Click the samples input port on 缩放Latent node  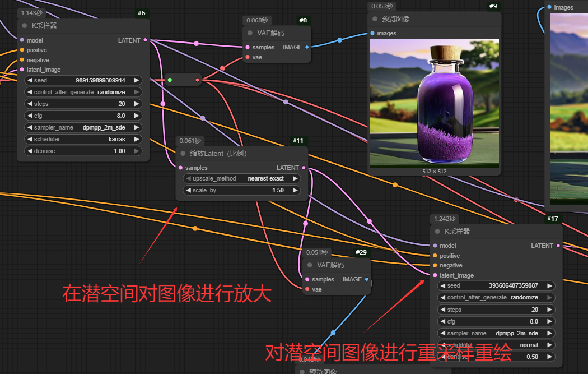point(180,168)
